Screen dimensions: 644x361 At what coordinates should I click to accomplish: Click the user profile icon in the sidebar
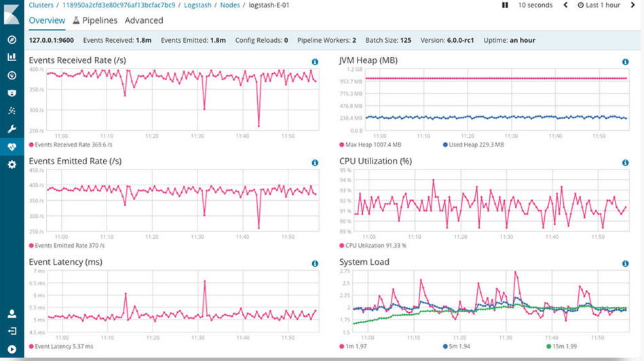tap(12, 313)
